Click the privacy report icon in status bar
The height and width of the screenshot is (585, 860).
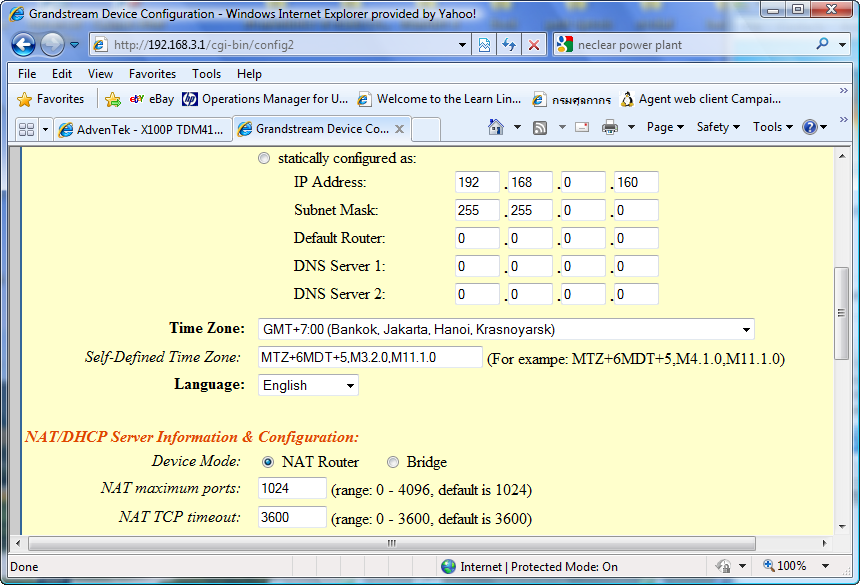tap(723, 566)
